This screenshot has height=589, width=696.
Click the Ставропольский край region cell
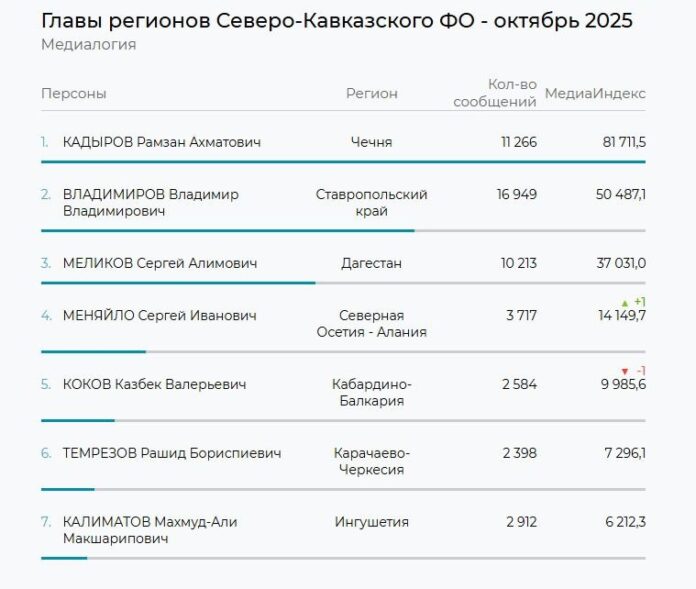pos(372,203)
